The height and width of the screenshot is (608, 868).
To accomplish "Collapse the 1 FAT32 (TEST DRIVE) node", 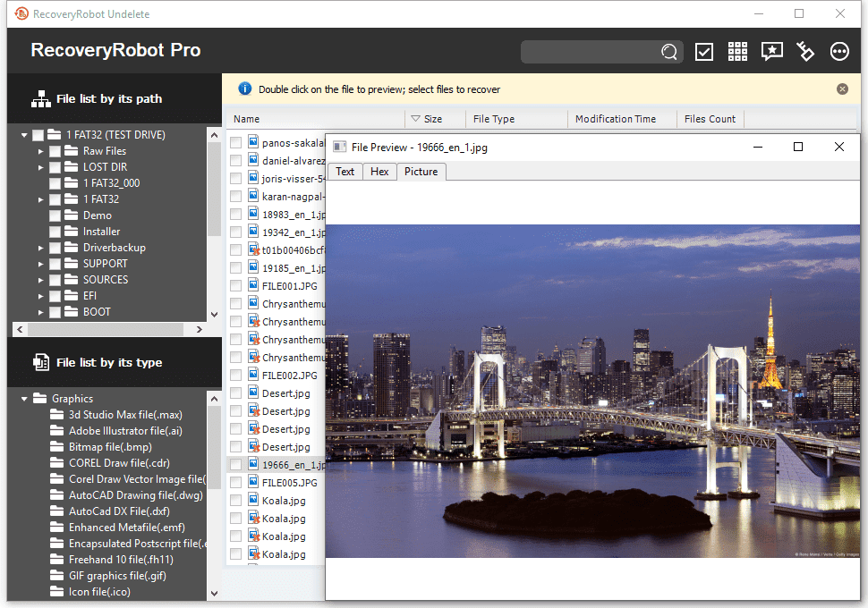I will [x=24, y=135].
